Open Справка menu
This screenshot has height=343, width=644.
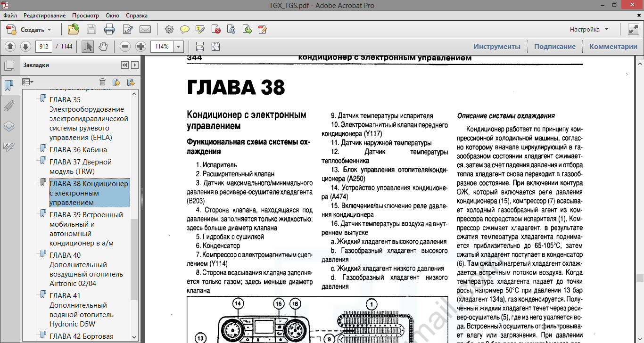[x=137, y=16]
